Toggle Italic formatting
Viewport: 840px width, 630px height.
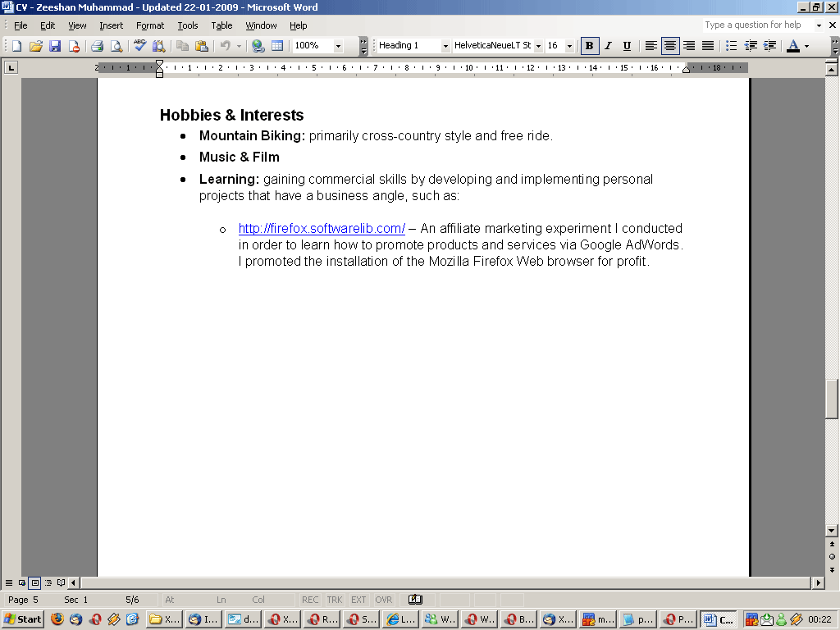(608, 46)
